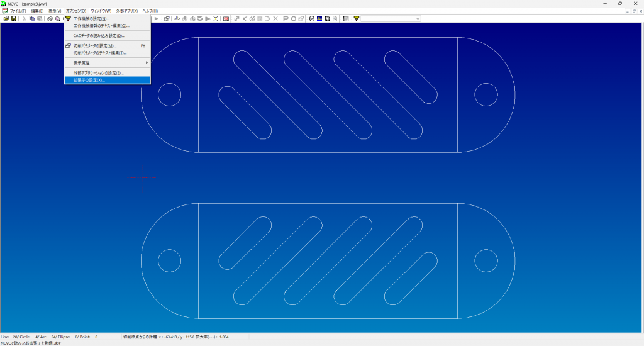The image size is (644, 346).
Task: Click the document page external app icon
Action: [335, 18]
